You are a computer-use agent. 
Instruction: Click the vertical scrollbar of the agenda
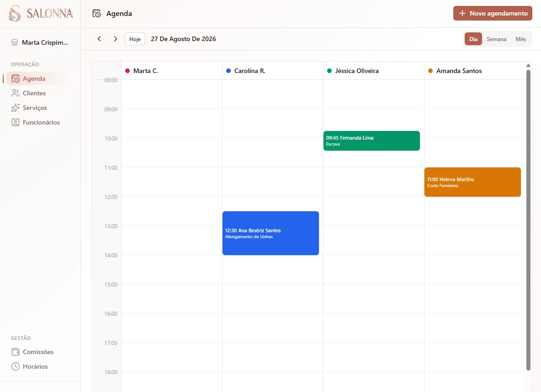coord(528,220)
